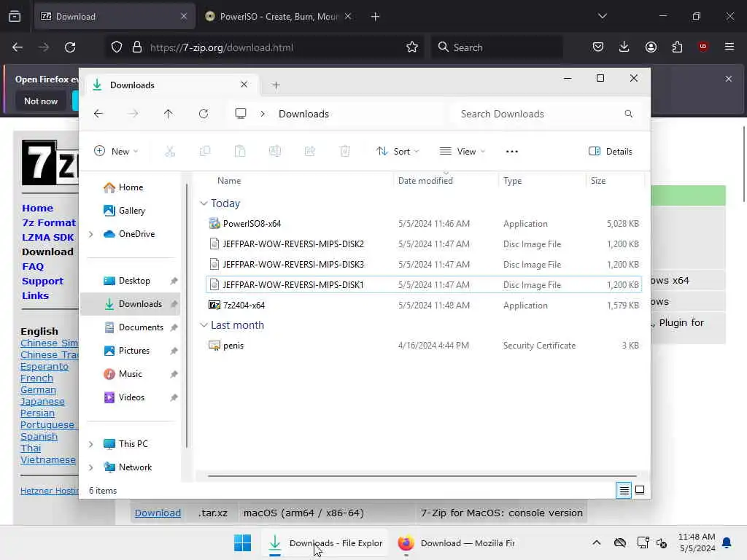This screenshot has height=560, width=747.
Task: Open the View dropdown menu
Action: 462,152
